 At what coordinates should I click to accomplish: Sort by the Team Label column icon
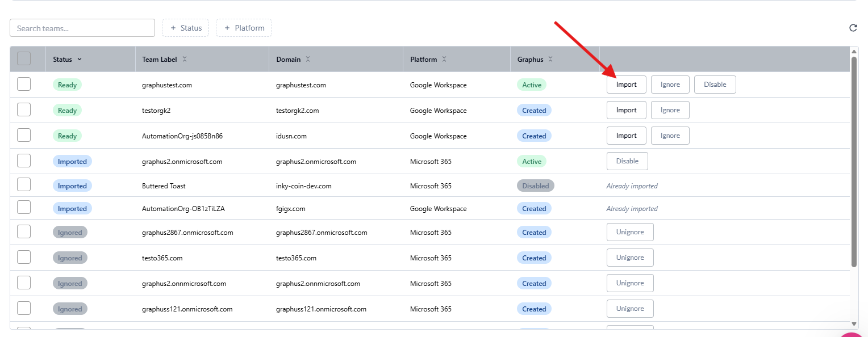pos(185,59)
